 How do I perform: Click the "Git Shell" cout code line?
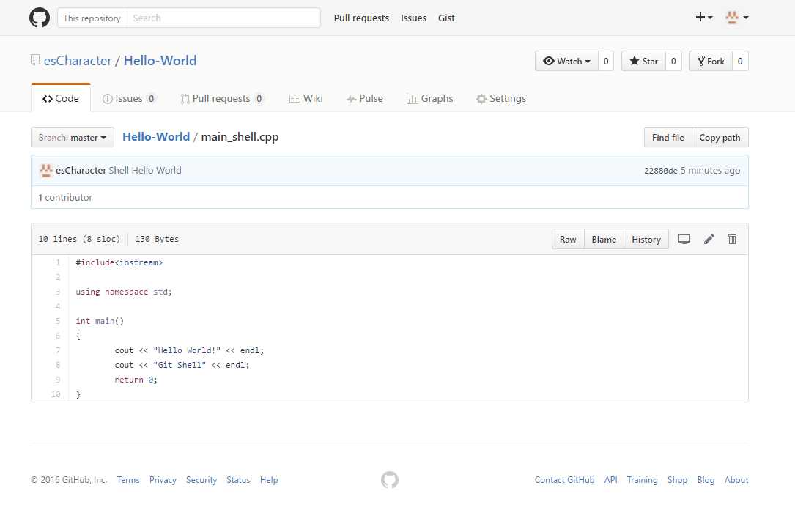tap(182, 365)
